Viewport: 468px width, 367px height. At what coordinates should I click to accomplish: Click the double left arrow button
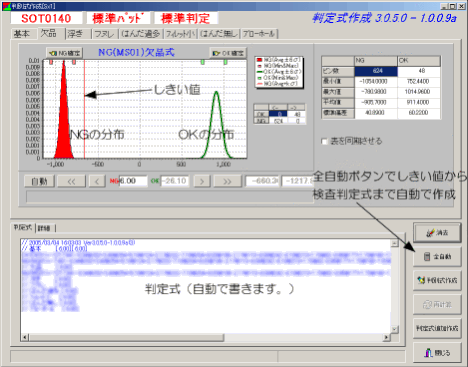point(71,181)
